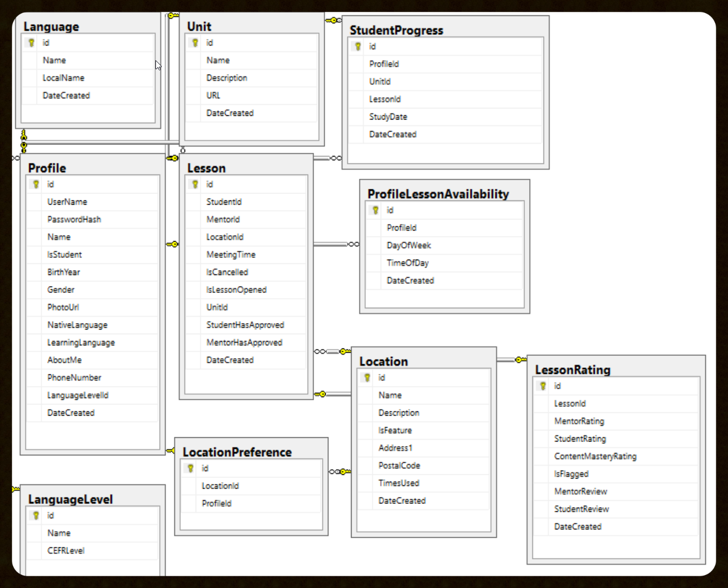Select the Unit table title

click(199, 26)
